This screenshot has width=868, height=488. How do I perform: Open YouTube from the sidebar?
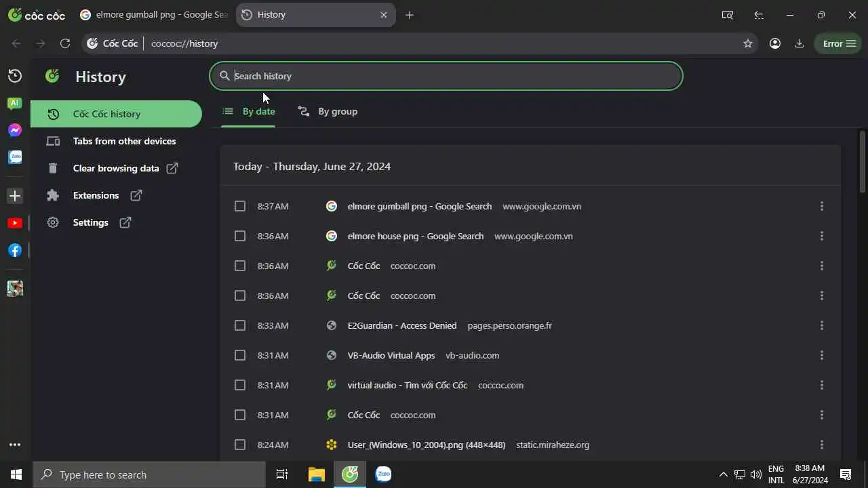[x=14, y=223]
